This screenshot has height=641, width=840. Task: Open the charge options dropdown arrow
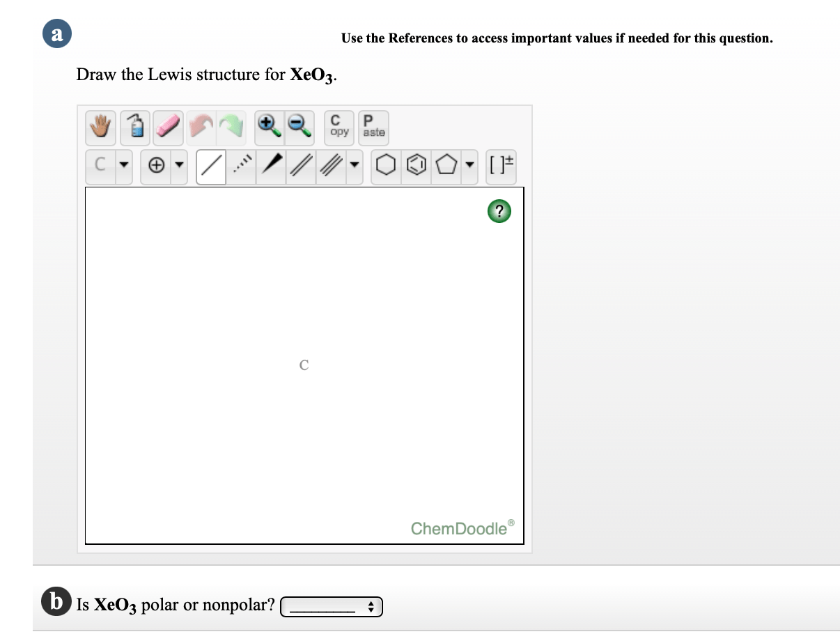click(x=180, y=167)
